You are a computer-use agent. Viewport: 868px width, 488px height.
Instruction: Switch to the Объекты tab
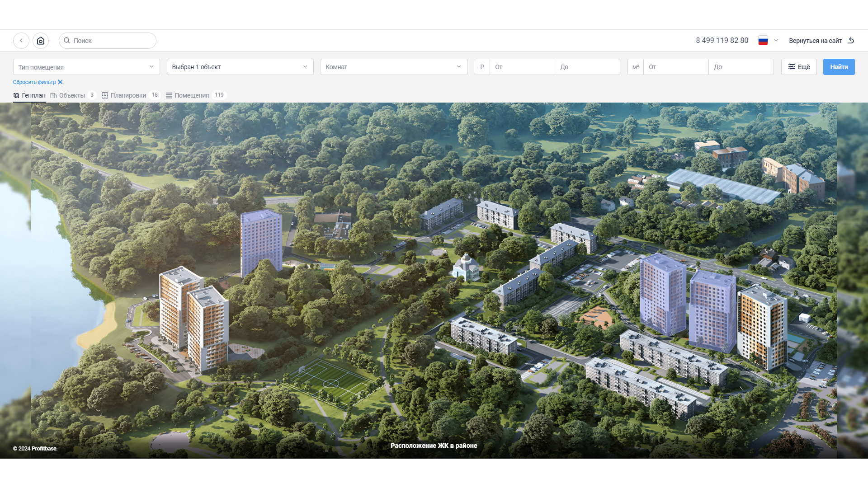(x=72, y=95)
